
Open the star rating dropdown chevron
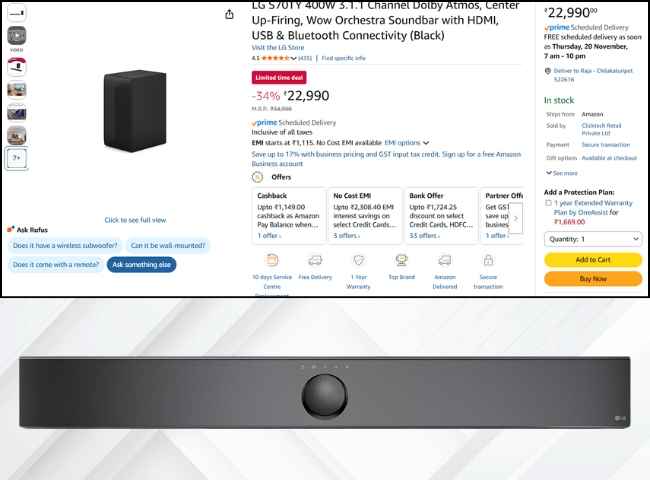pos(293,58)
